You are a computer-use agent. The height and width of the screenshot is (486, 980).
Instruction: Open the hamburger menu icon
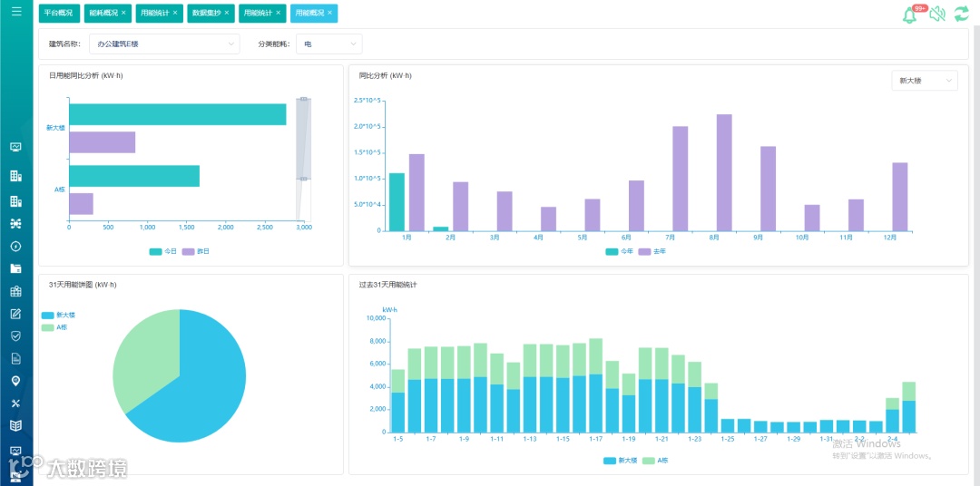tap(16, 11)
